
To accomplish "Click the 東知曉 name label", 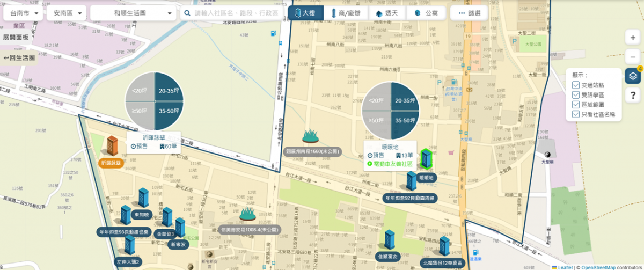I will pyautogui.click(x=143, y=214).
